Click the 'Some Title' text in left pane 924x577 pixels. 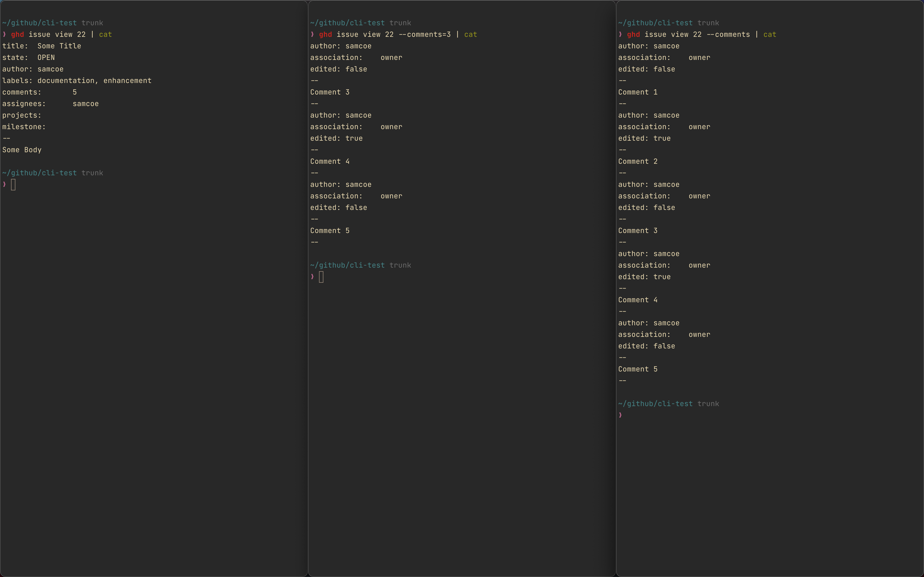pyautogui.click(x=59, y=46)
